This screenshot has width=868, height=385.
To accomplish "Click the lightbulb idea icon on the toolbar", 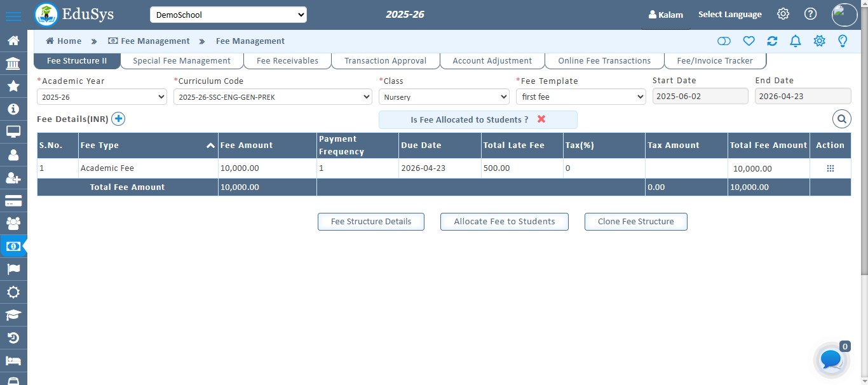I will click(843, 41).
